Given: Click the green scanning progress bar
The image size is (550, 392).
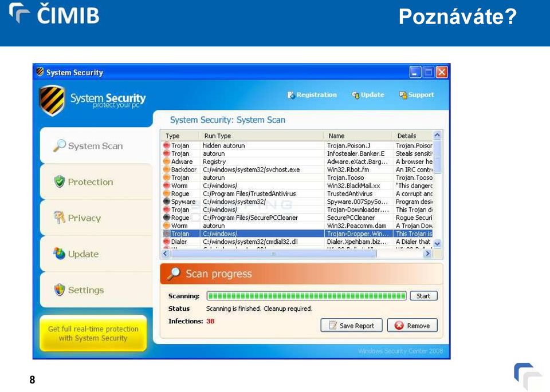Looking at the screenshot, I should coord(307,296).
